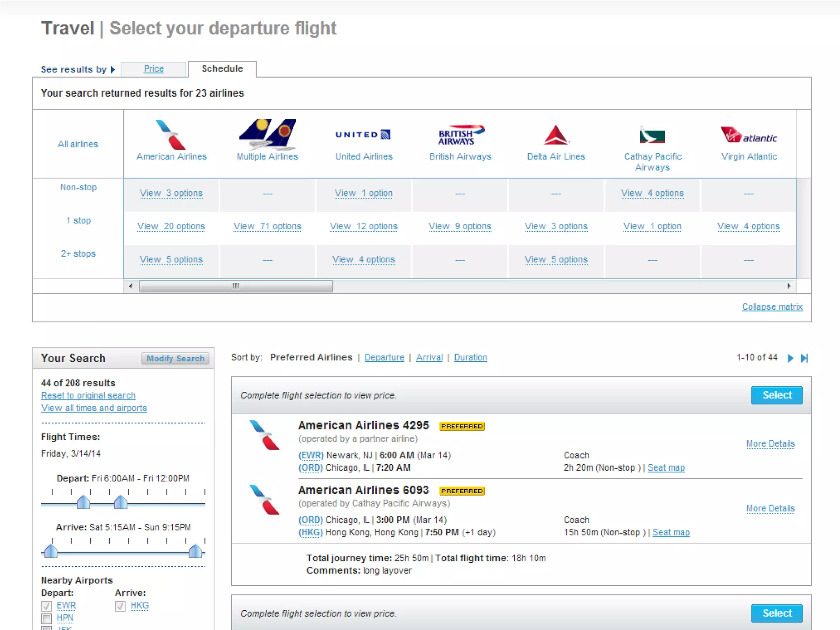Click the matrix horizontal scrollbar right arrow
The height and width of the screenshot is (630, 840).
(789, 286)
